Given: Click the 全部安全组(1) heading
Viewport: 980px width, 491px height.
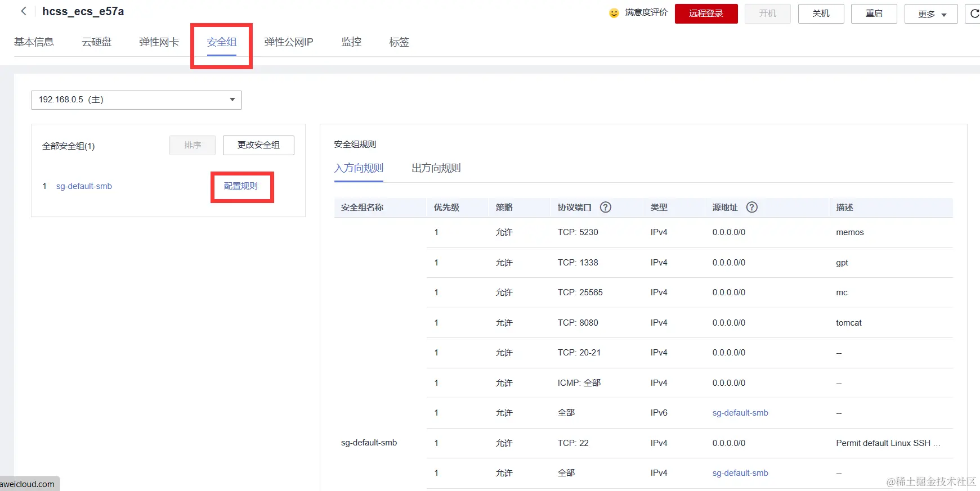Looking at the screenshot, I should tap(69, 146).
